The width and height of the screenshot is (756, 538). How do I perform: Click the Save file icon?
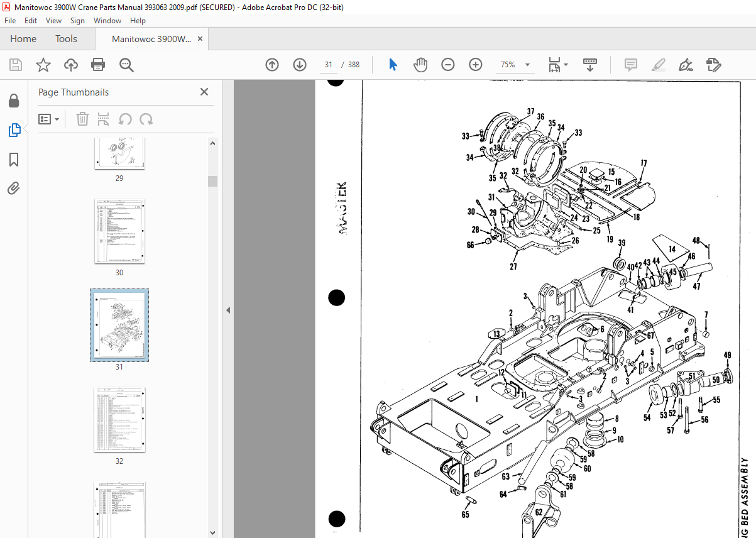tap(16, 65)
